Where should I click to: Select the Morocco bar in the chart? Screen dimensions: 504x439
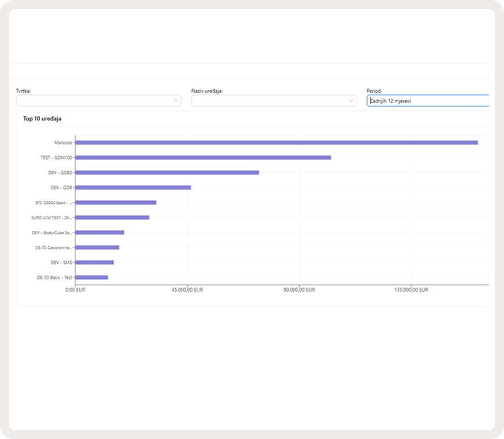pos(276,143)
